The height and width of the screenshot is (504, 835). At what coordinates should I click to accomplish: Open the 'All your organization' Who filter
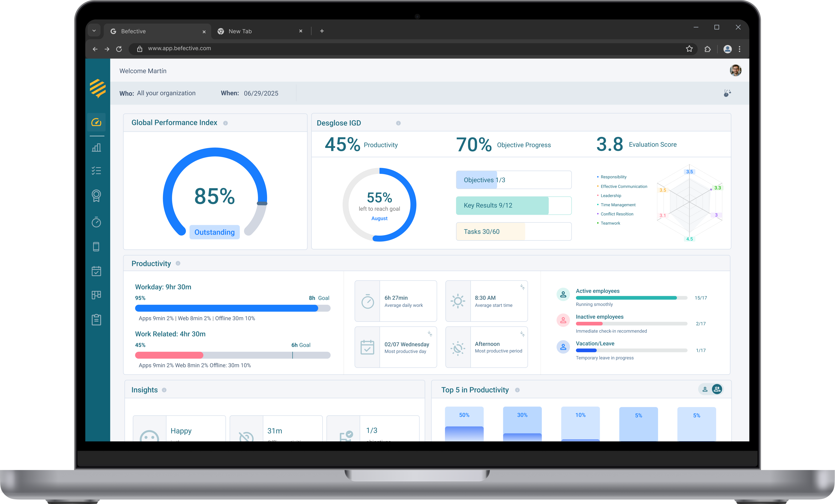tap(166, 93)
